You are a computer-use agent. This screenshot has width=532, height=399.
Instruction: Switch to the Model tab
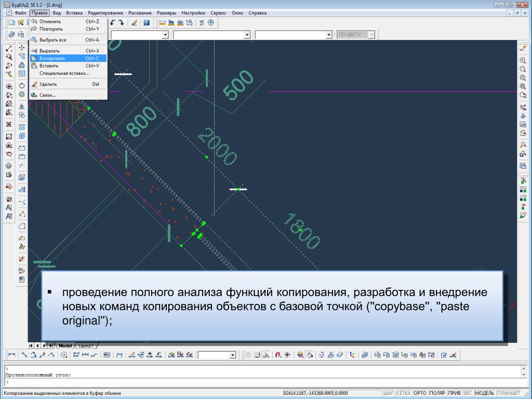pyautogui.click(x=65, y=345)
